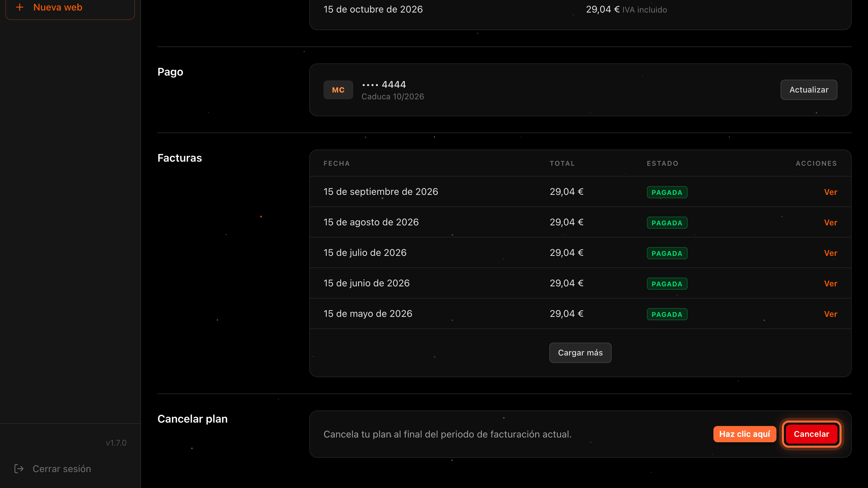The height and width of the screenshot is (488, 868).
Task: View the 15 de agosto de 2026 invoice
Action: pos(830,222)
